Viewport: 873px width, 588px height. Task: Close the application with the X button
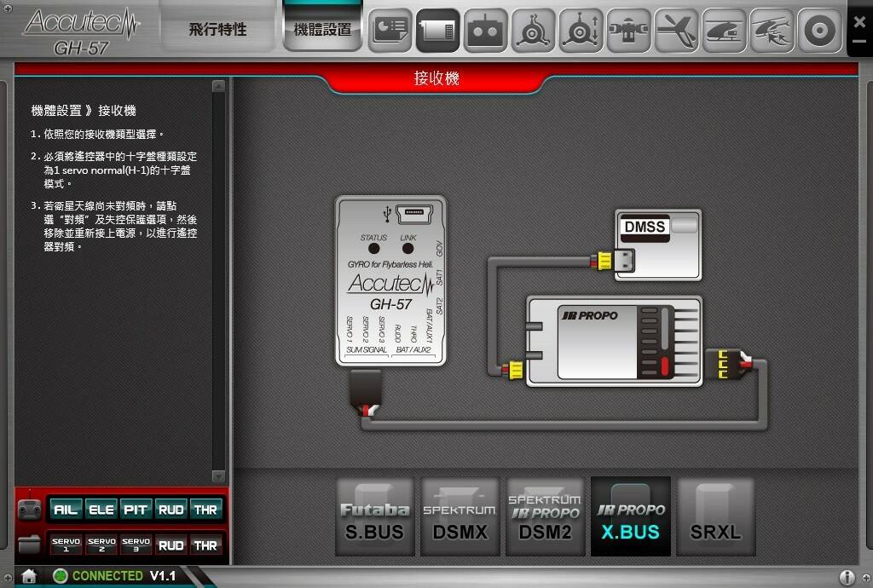tap(859, 21)
